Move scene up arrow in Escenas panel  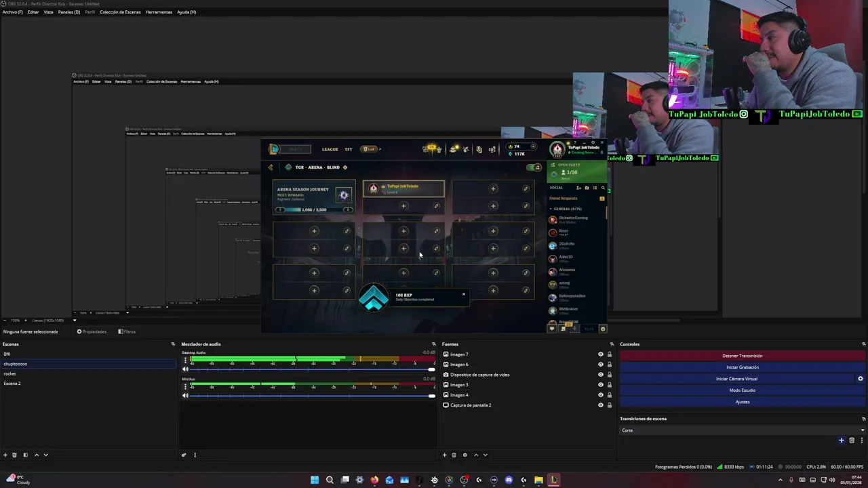coord(37,455)
